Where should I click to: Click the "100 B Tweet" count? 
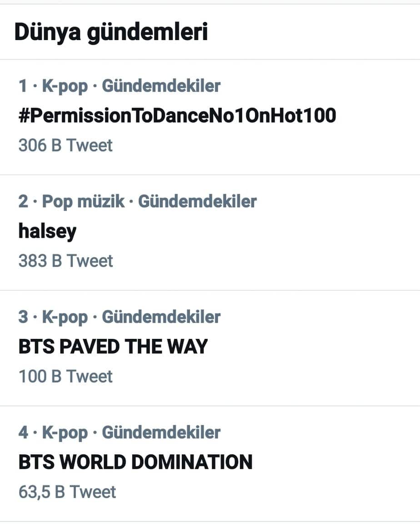(x=65, y=377)
